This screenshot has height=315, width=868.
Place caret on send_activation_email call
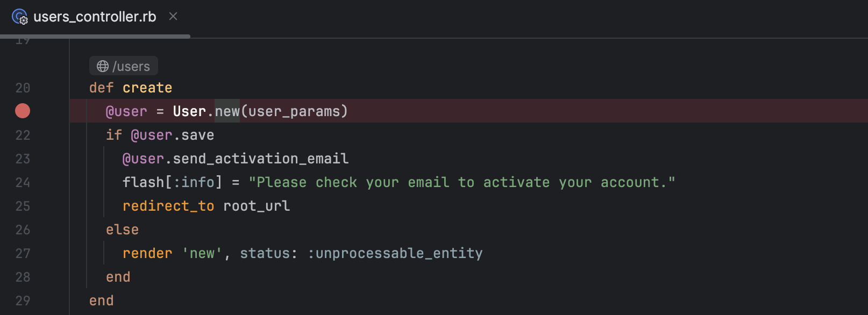(261, 159)
